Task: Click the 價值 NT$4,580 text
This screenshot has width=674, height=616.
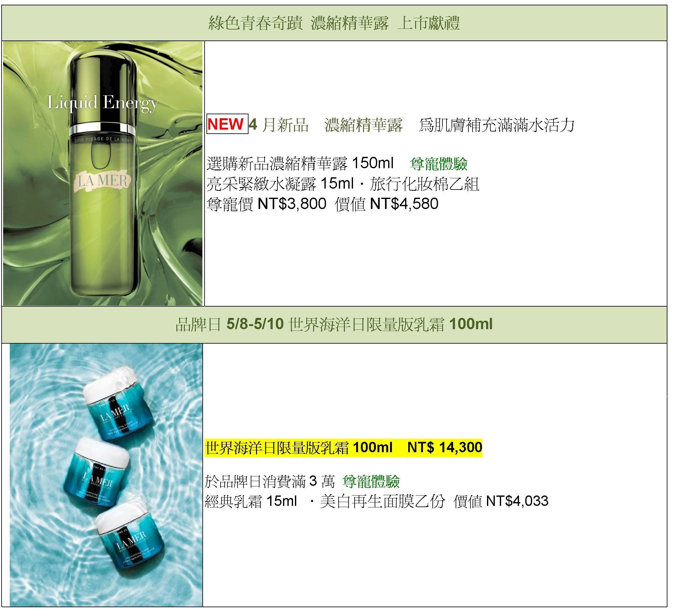Action: tap(387, 204)
